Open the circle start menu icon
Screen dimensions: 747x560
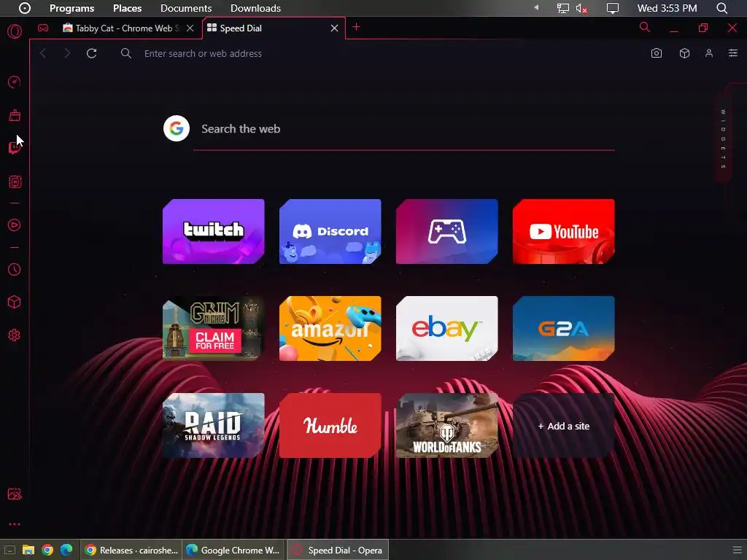click(24, 8)
